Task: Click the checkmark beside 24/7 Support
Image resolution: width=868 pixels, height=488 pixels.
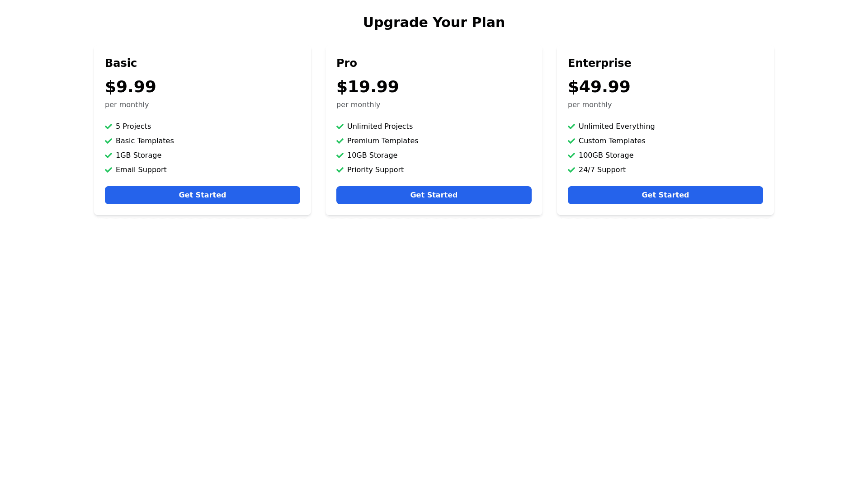Action: coord(571,170)
